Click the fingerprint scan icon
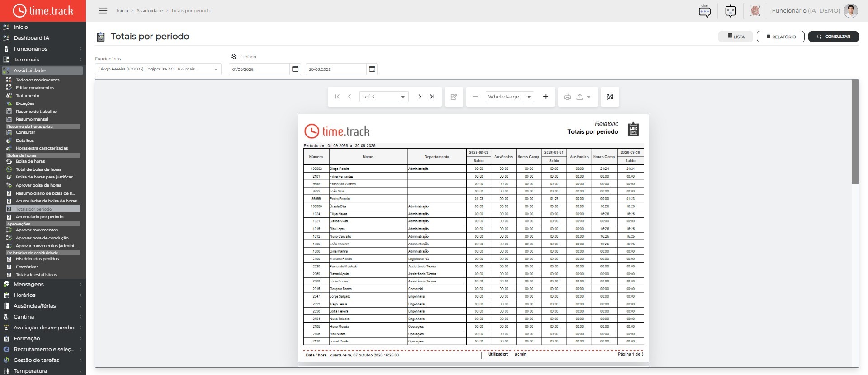This screenshot has height=375, width=868. (x=755, y=11)
